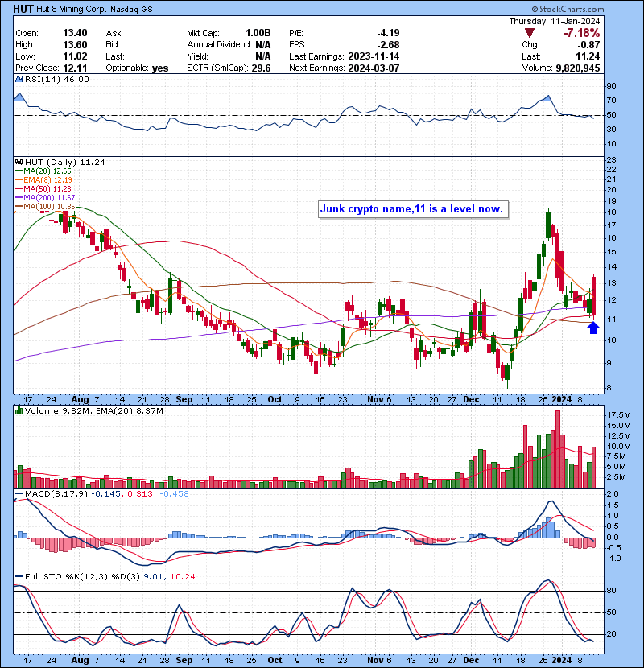The height and width of the screenshot is (668, 644).
Task: Click the 18 price level on price axis
Action: point(611,212)
